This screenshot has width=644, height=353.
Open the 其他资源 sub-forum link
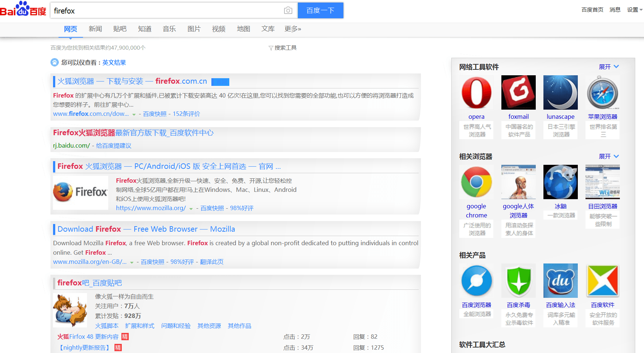pyautogui.click(x=209, y=326)
